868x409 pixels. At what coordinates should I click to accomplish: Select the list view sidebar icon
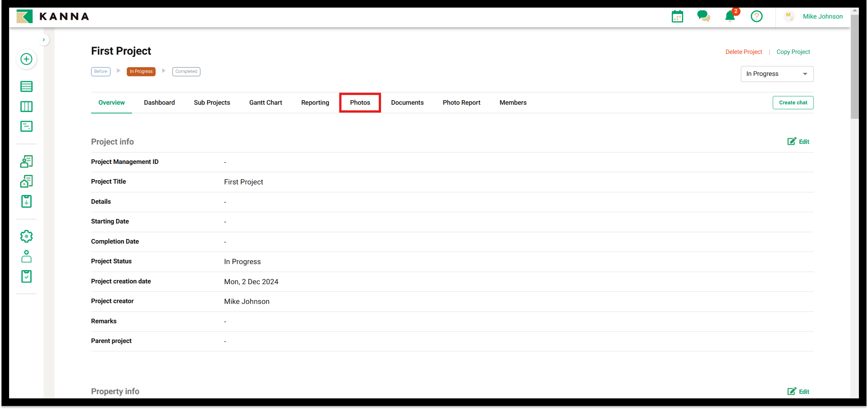[x=26, y=87]
